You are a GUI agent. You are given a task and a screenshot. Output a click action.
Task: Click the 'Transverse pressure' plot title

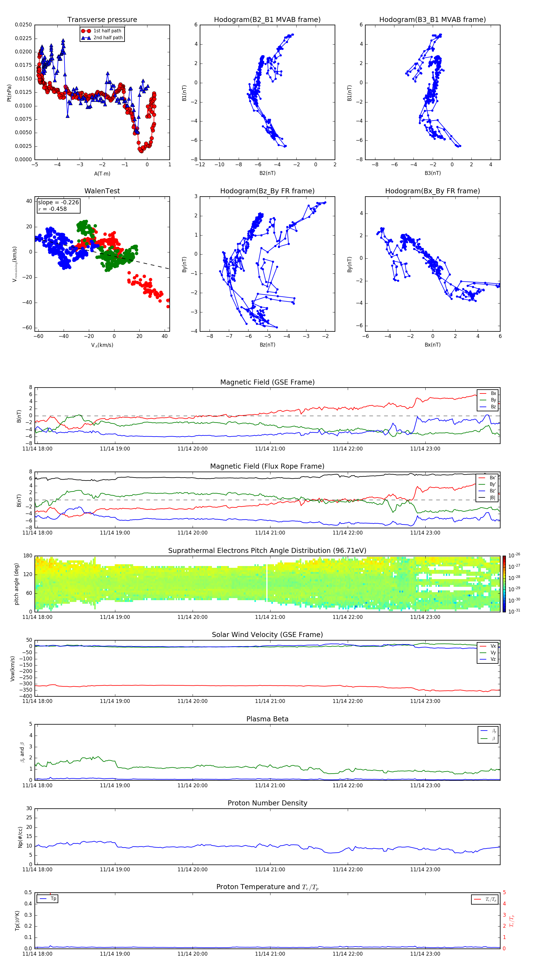click(x=102, y=20)
